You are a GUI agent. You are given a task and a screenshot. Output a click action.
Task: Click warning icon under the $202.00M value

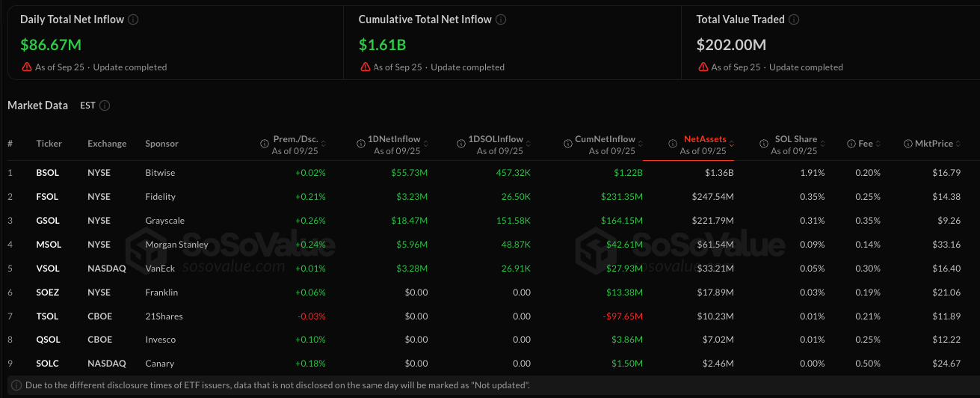pyautogui.click(x=703, y=67)
